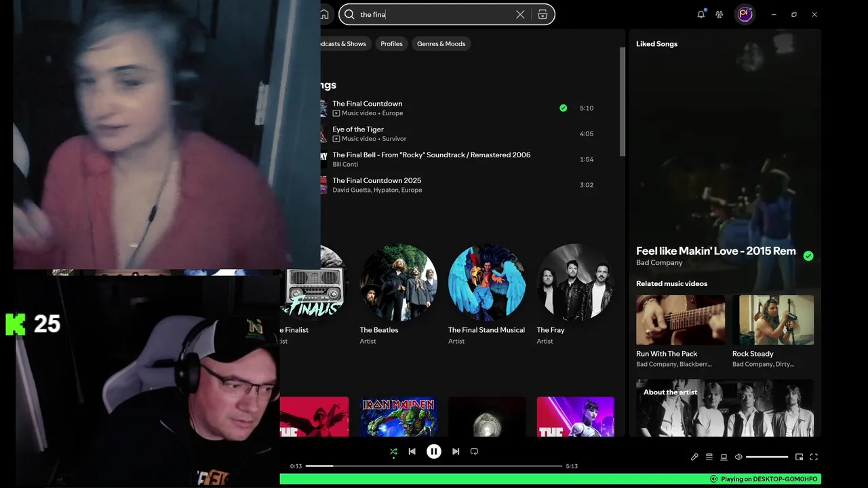Open the Bad Company artist link
Image resolution: width=868 pixels, height=488 pixels.
tap(659, 263)
